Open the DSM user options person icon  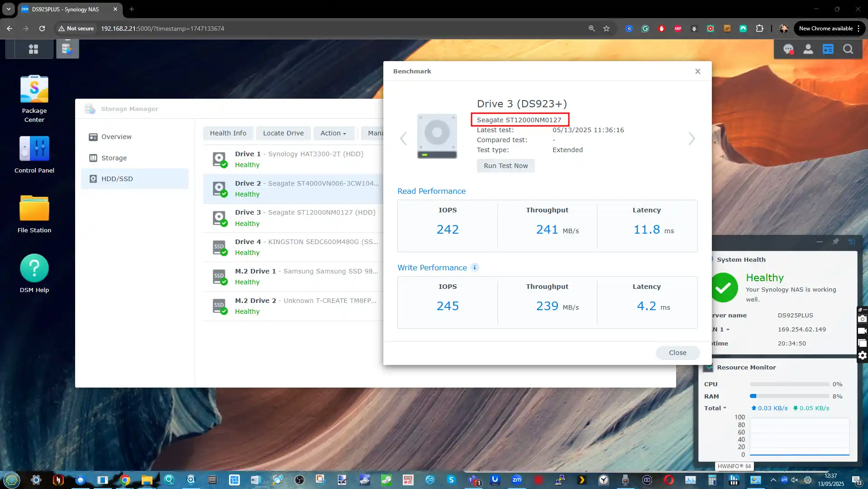[x=808, y=49]
